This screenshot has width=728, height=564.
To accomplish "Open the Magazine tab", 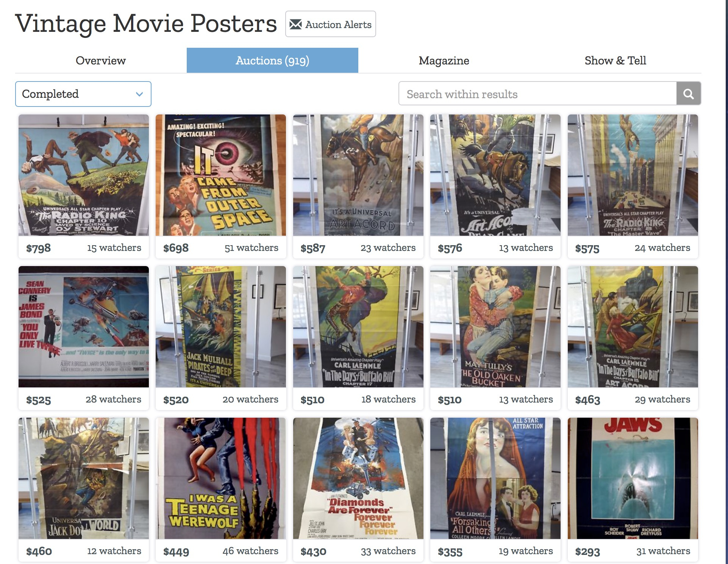I will [x=444, y=61].
